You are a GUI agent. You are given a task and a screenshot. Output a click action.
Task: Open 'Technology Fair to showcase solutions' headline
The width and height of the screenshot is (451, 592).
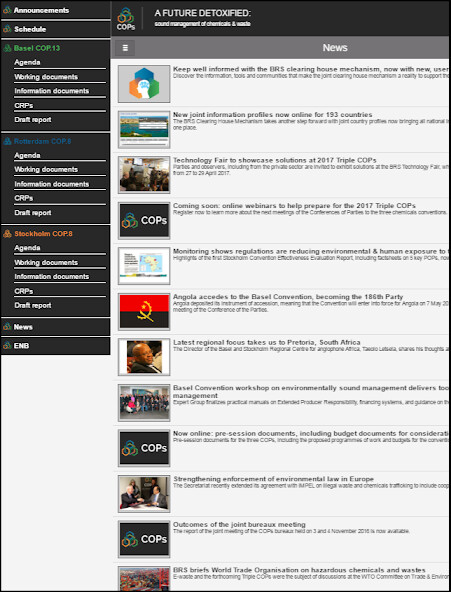(x=274, y=160)
